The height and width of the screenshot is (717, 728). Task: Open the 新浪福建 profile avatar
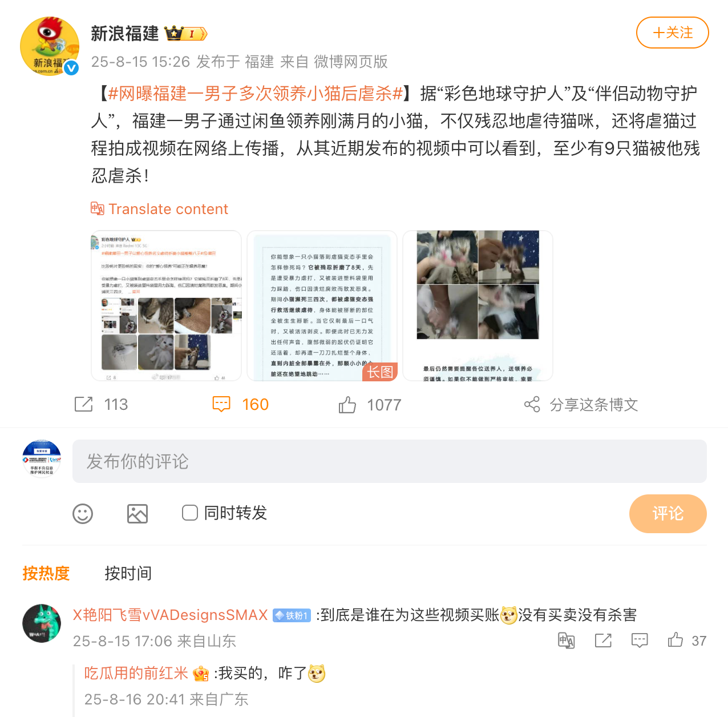point(50,46)
